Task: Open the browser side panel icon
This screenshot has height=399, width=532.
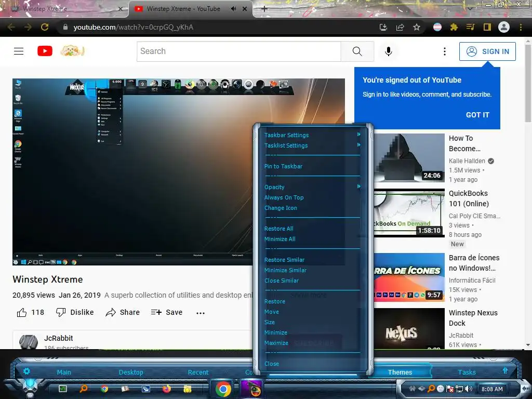Action: coord(487,27)
